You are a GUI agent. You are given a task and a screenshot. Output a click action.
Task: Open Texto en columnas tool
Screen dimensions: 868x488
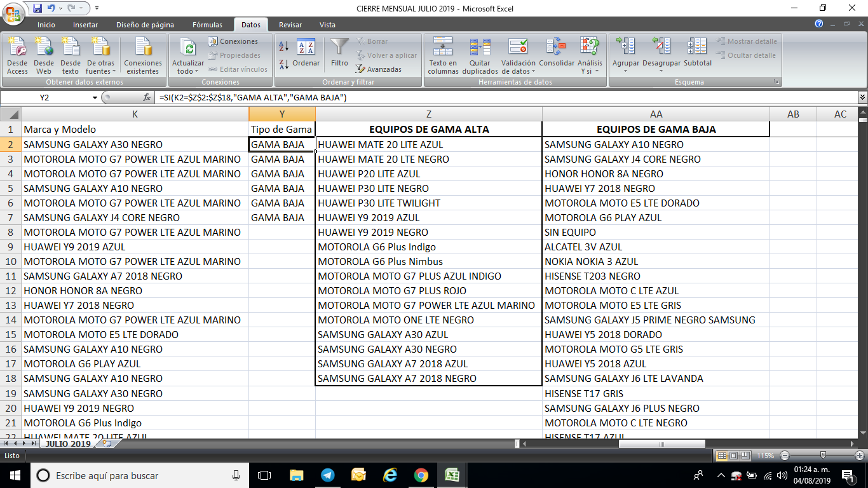point(443,56)
